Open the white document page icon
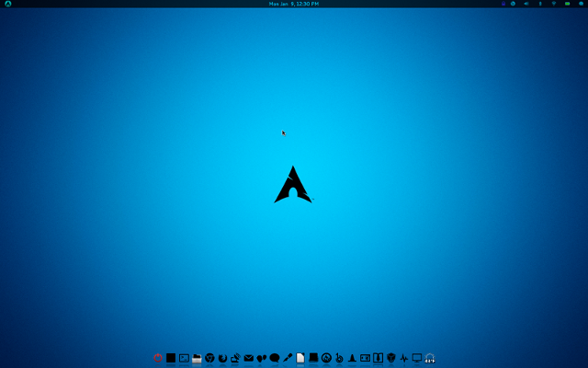The width and height of the screenshot is (588, 368). click(300, 358)
